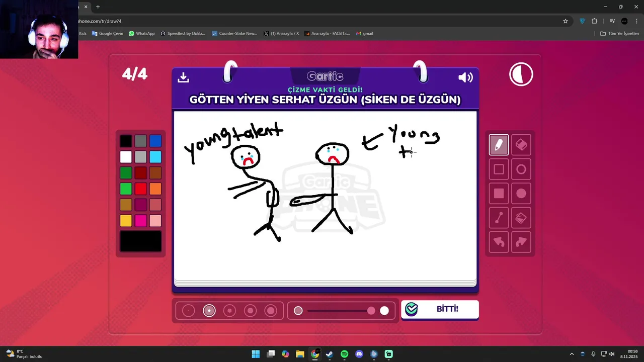
Task: Choose the filled ellipse shape tool
Action: (x=521, y=194)
